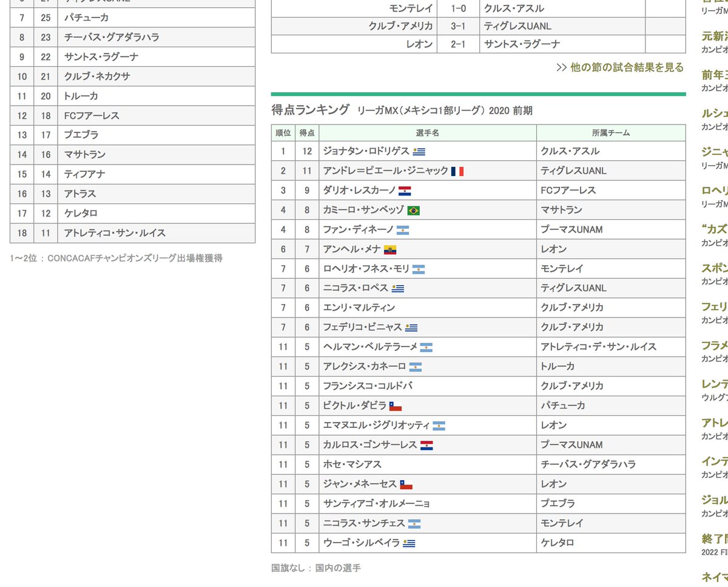The height and width of the screenshot is (587, 728).
Task: Click Brazil flag beside カミーロ・サンベッゾ
Action: tap(414, 211)
